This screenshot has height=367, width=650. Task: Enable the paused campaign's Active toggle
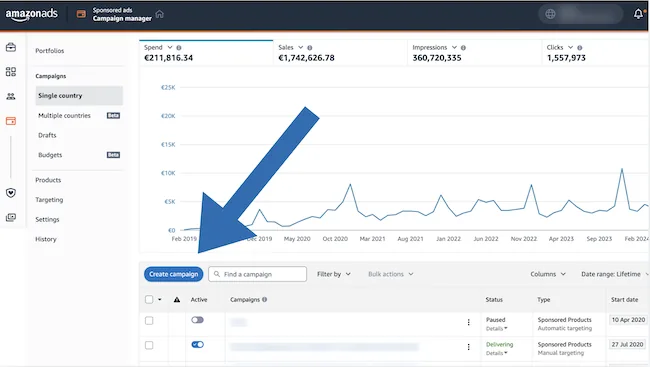tap(197, 320)
